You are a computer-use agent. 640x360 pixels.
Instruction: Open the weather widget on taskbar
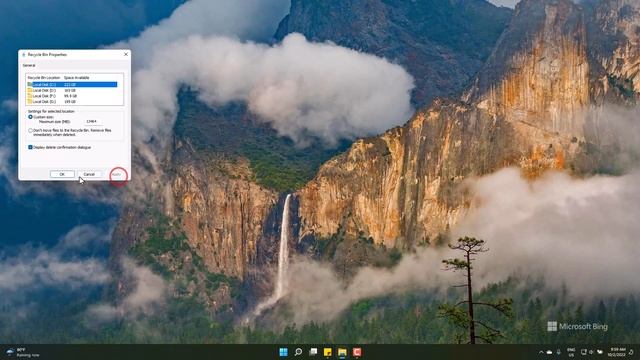pos(22,352)
